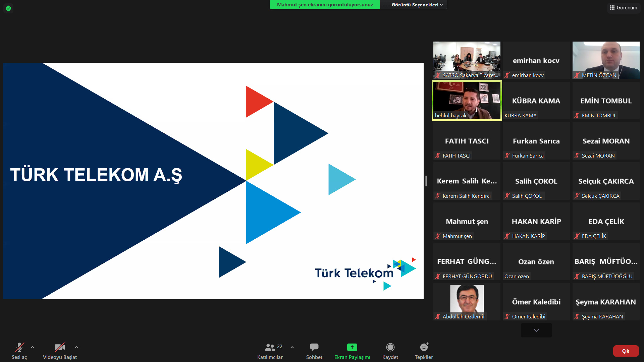Start recording with the Kaydet icon
The width and height of the screenshot is (644, 362).
390,347
